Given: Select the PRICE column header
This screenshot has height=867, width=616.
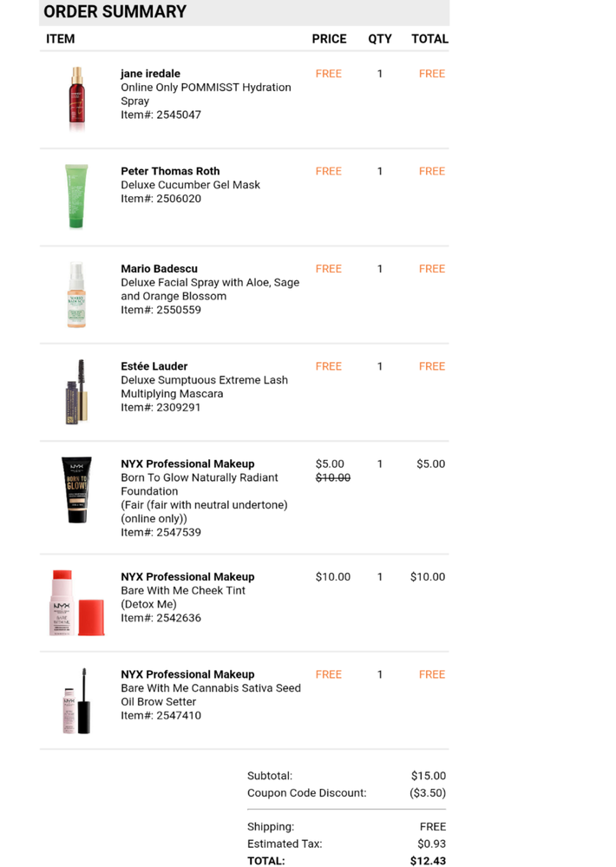Looking at the screenshot, I should point(329,39).
